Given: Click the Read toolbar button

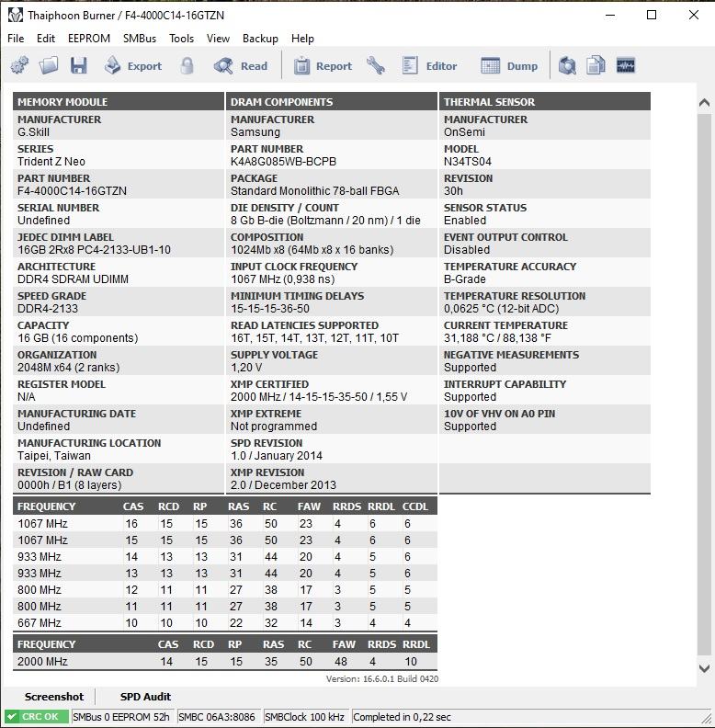Looking at the screenshot, I should pos(241,66).
